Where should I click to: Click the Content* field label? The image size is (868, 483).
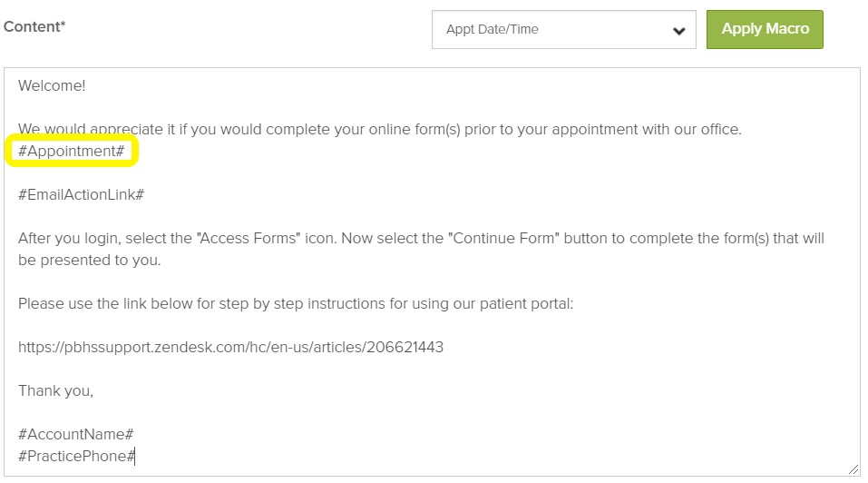click(34, 26)
